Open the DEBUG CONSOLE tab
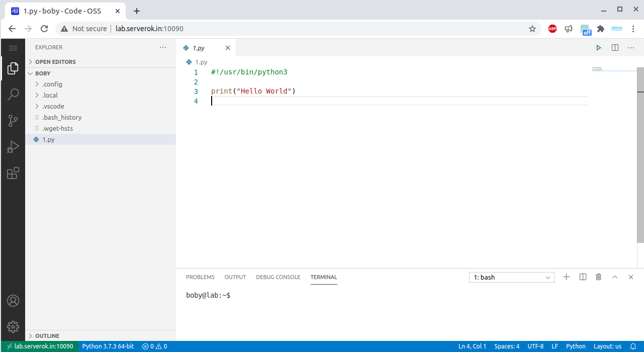The image size is (644, 352). pos(278,277)
